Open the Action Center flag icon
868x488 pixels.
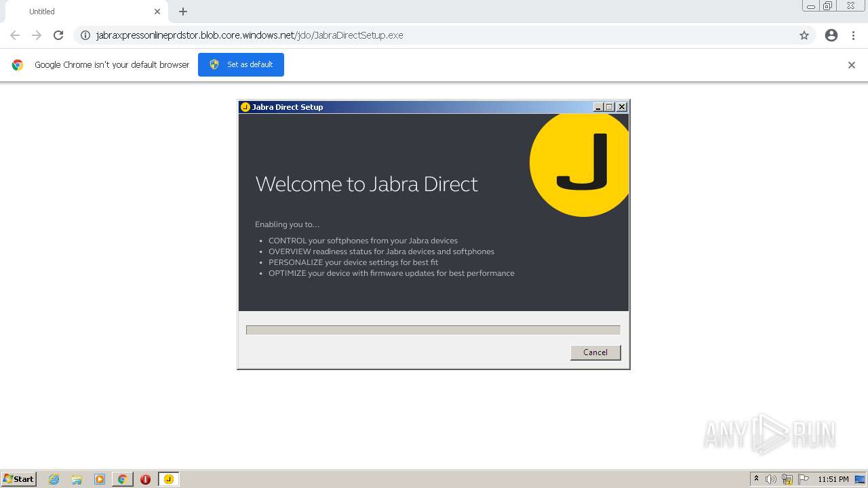pyautogui.click(x=804, y=479)
